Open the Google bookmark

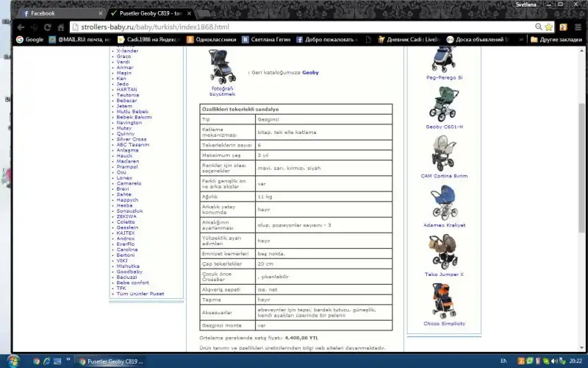pyautogui.click(x=30, y=40)
